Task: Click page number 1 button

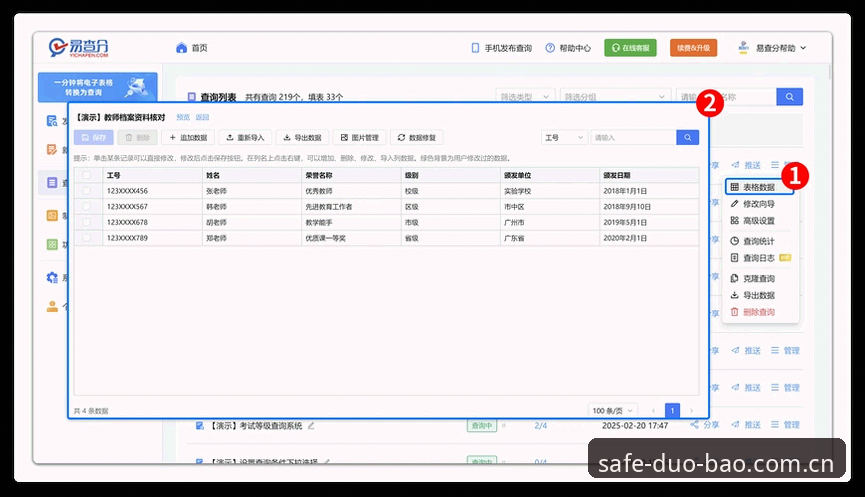Action: (672, 410)
